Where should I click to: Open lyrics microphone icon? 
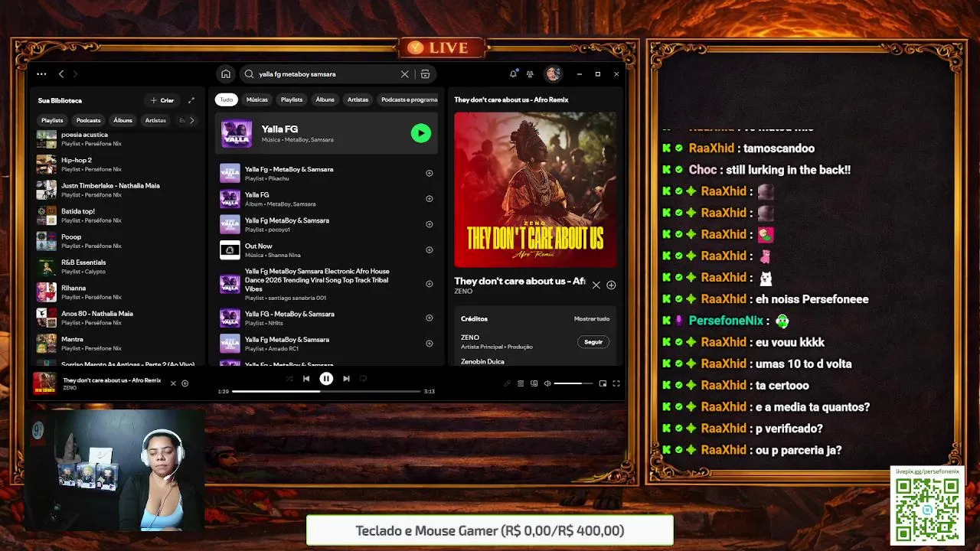click(507, 383)
